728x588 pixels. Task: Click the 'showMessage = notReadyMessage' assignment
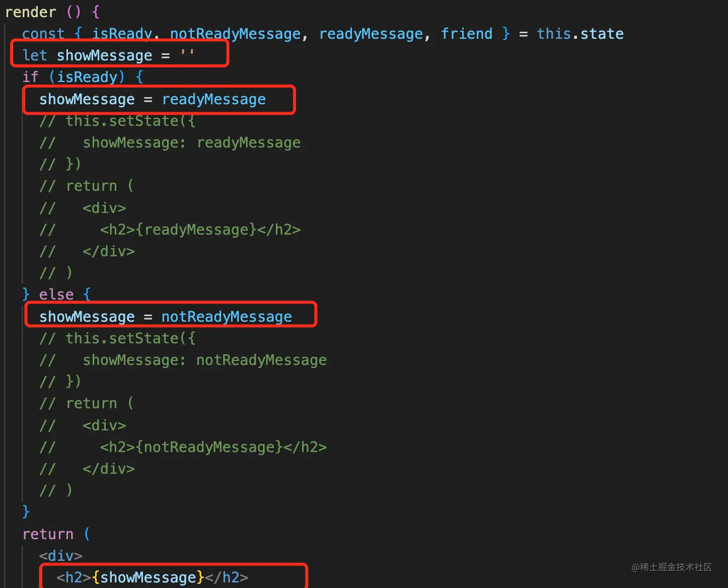[166, 317]
